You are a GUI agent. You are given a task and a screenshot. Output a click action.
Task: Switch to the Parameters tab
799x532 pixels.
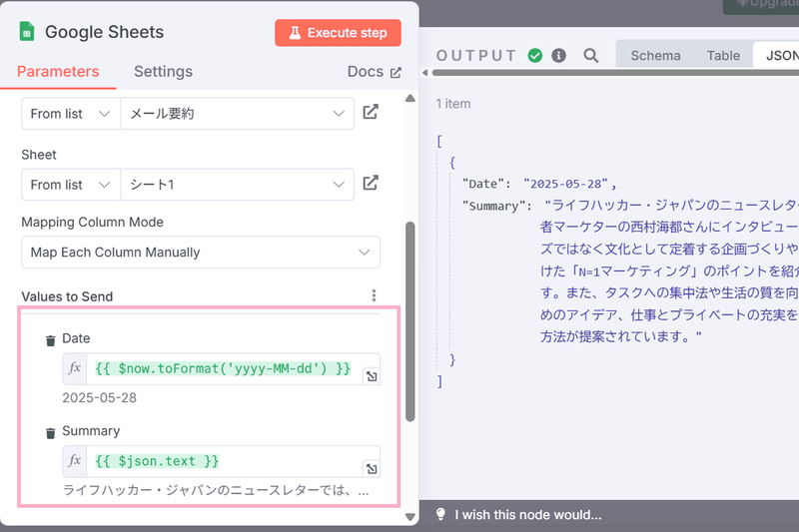pyautogui.click(x=58, y=71)
